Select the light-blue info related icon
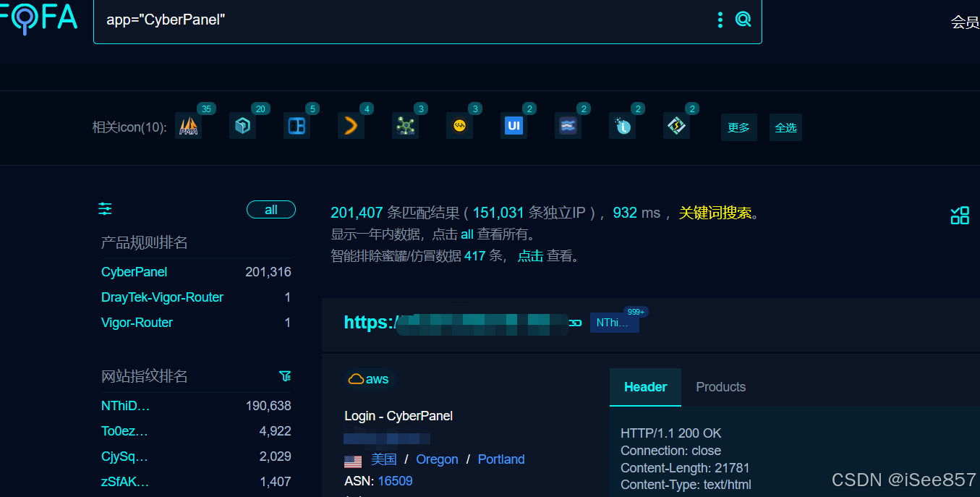Screen dimensions: 980x497 [622, 126]
